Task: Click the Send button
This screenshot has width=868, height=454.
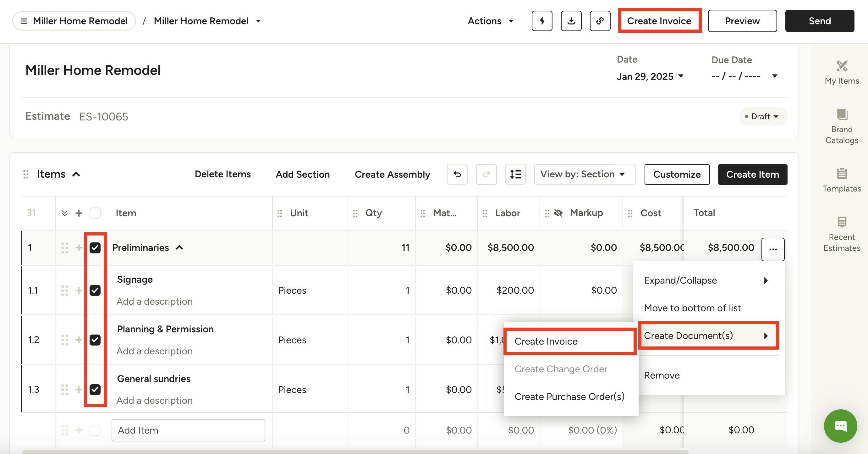Action: click(x=820, y=21)
